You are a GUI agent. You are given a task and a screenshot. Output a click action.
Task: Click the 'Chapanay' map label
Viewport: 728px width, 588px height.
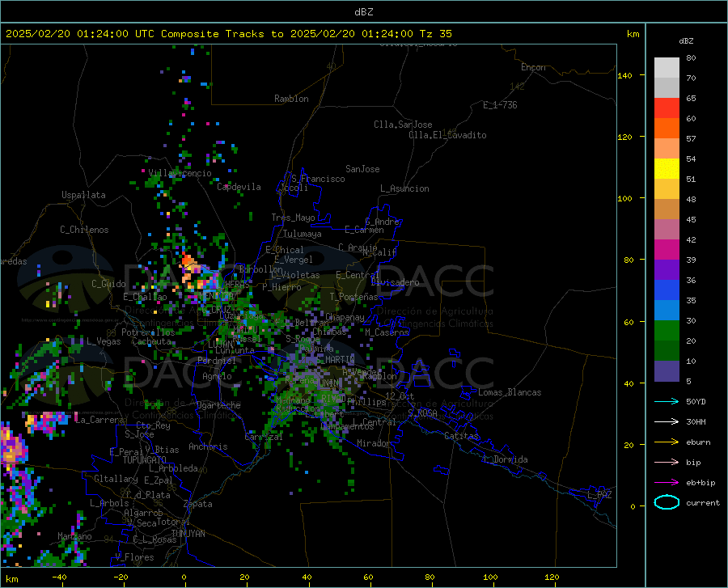pyautogui.click(x=345, y=317)
